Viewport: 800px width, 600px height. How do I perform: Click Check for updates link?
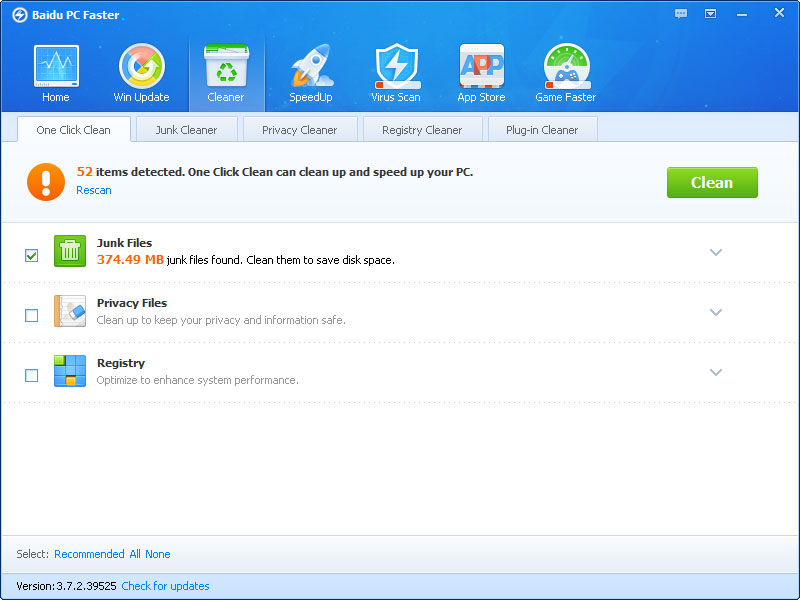click(x=165, y=586)
